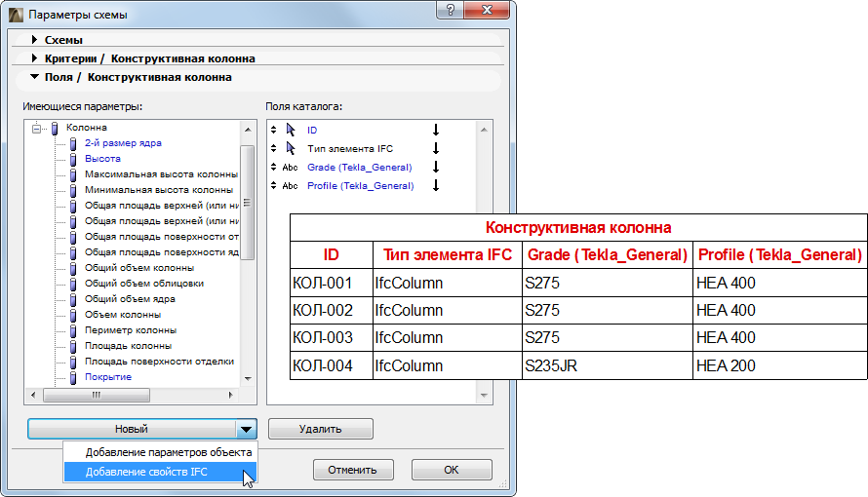This screenshot has width=868, height=497.
Task: Click the help question mark button
Action: coord(451,10)
